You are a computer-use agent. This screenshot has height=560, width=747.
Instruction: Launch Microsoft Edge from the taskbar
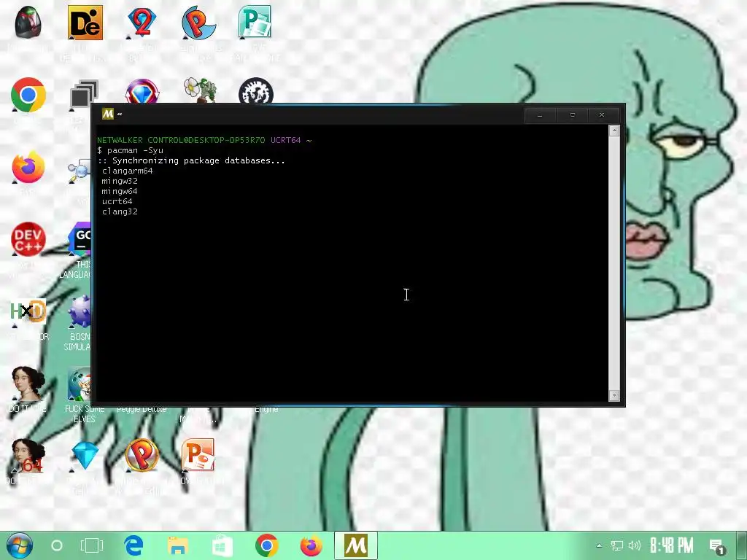click(134, 545)
